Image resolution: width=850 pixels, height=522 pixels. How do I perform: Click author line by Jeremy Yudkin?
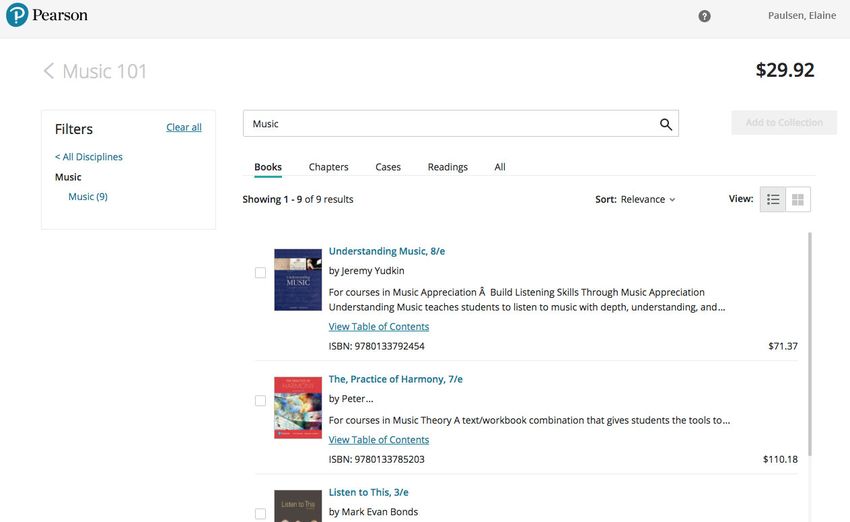pos(366,270)
